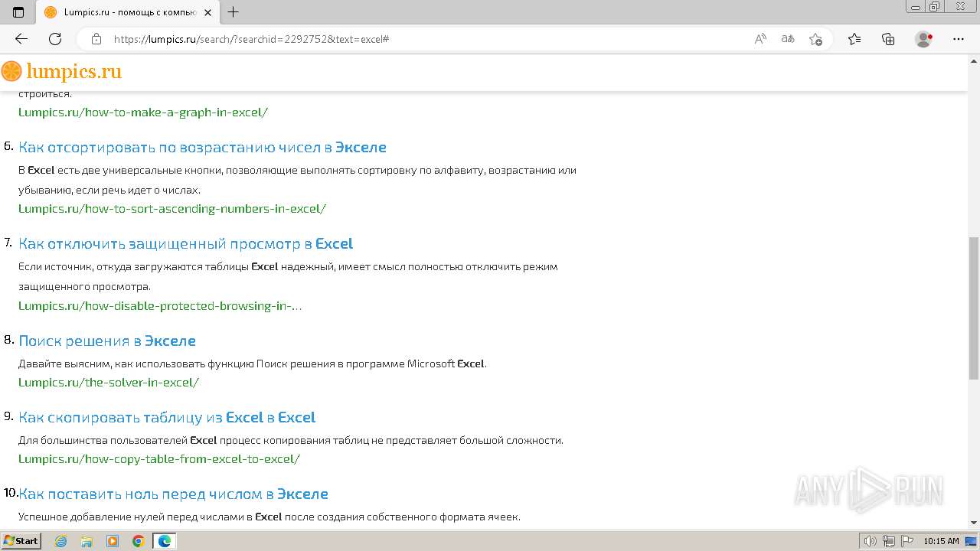This screenshot has height=551, width=980.
Task: Open the media player taskbar icon
Action: click(x=113, y=541)
